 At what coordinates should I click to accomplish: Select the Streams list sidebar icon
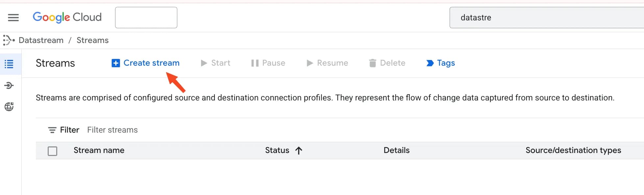click(9, 64)
